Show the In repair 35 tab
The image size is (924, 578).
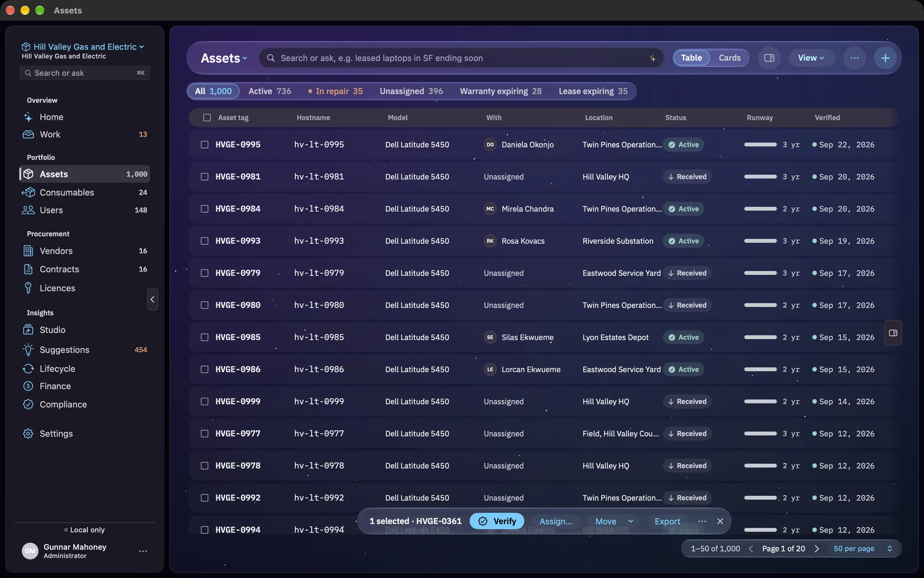coord(335,91)
